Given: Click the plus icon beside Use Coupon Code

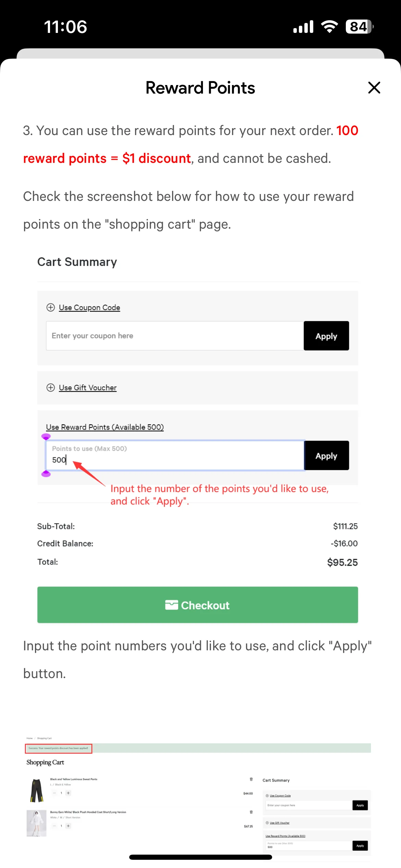Looking at the screenshot, I should point(51,307).
